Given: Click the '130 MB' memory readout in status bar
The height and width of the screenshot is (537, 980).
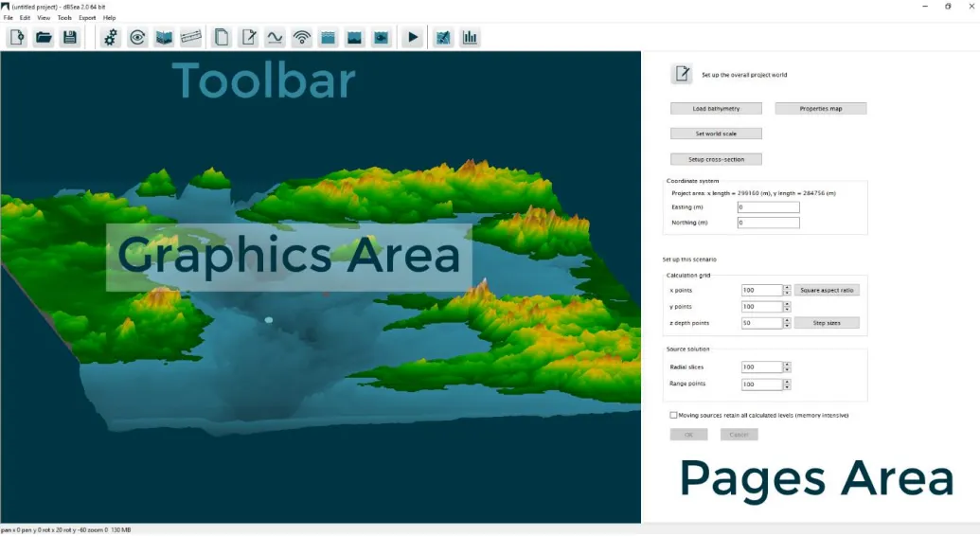Looking at the screenshot, I should pyautogui.click(x=121, y=530).
